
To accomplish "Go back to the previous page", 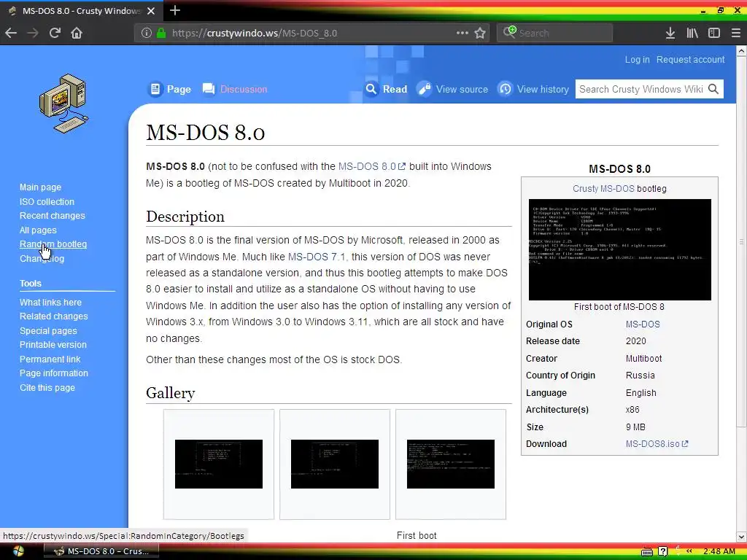I will 11,33.
